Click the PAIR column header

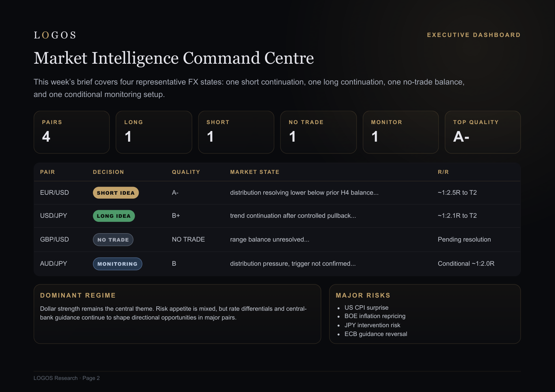[x=48, y=172]
